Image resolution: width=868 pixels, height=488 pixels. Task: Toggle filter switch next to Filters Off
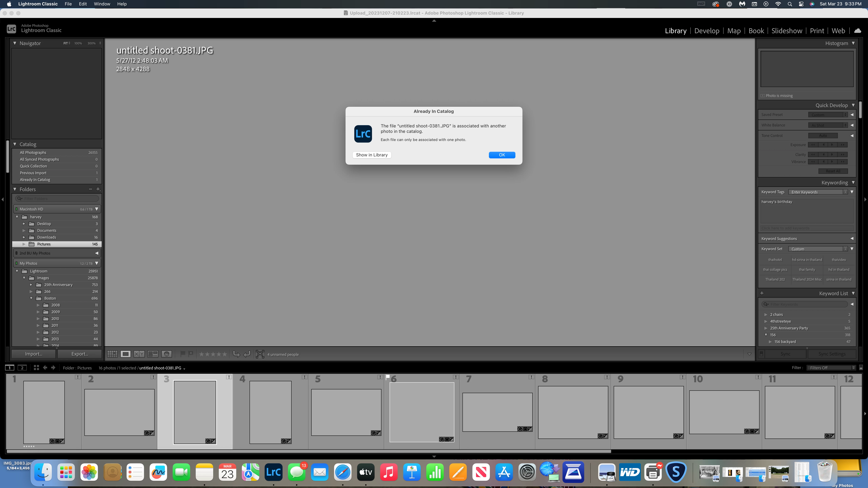pos(861,368)
